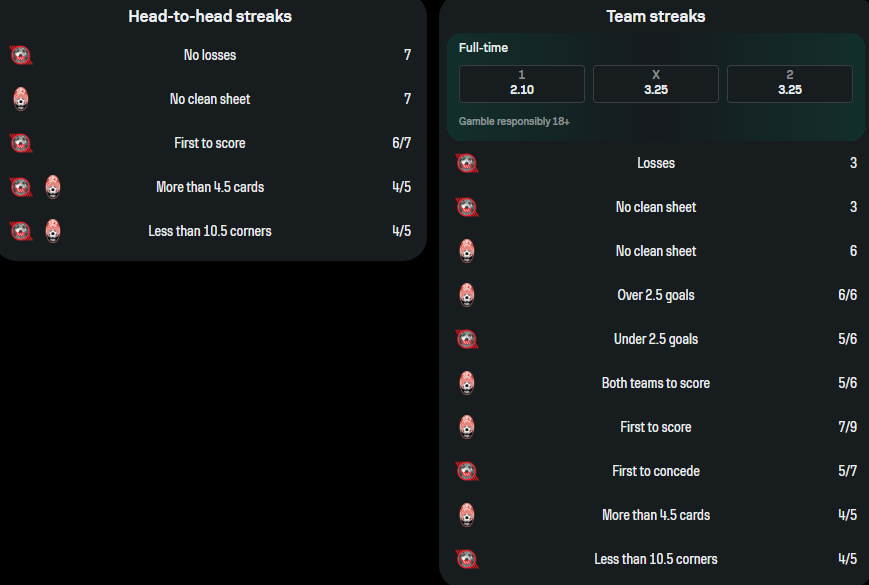This screenshot has height=585, width=869.
Task: Click team crest beside Losses streak
Action: tap(467, 163)
